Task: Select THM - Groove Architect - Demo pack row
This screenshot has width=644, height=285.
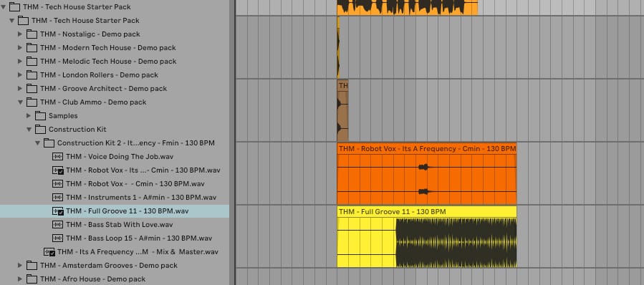Action: [x=115, y=88]
